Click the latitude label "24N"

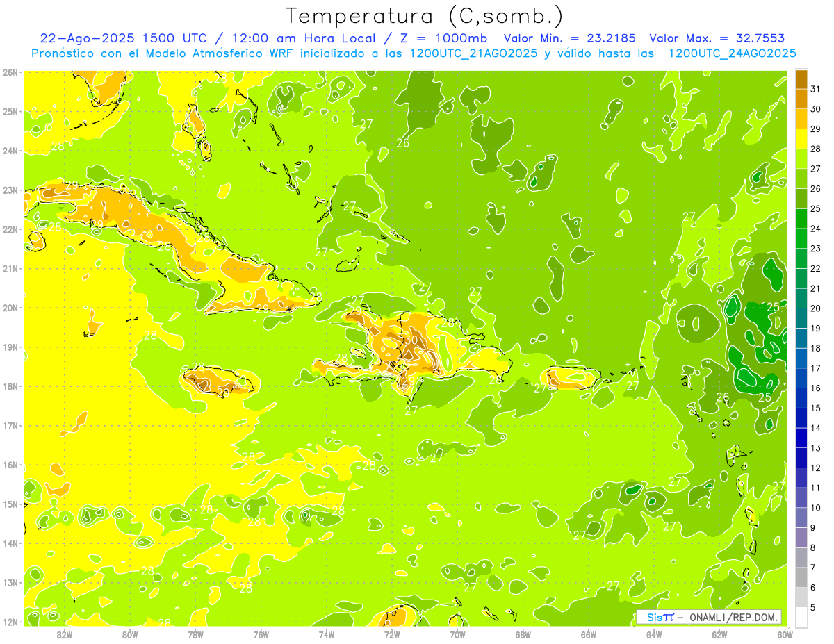[10, 151]
